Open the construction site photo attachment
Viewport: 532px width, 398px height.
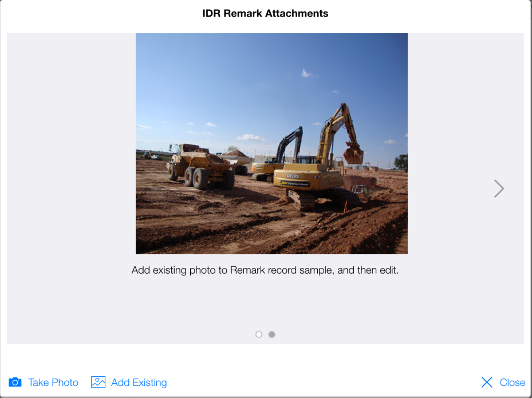[271, 143]
